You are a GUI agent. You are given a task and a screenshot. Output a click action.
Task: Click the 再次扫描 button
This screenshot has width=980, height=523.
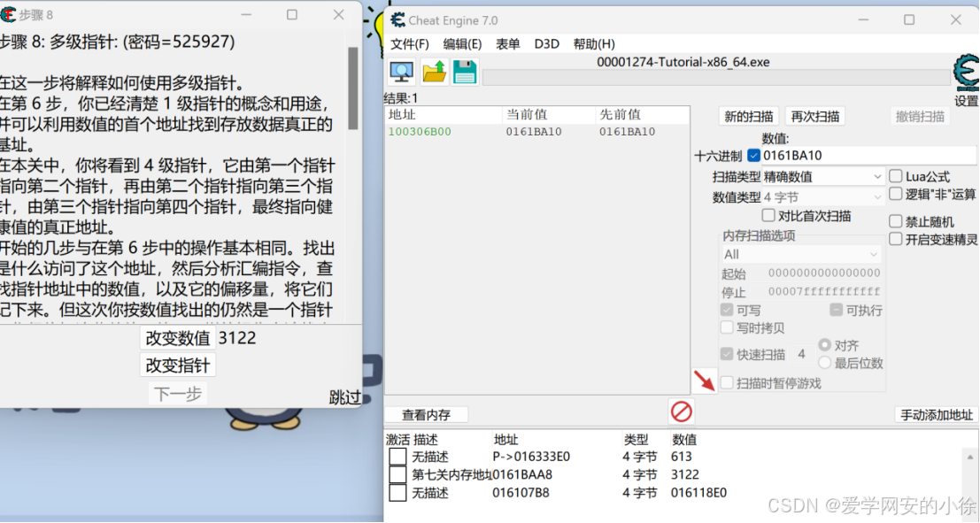pyautogui.click(x=815, y=116)
